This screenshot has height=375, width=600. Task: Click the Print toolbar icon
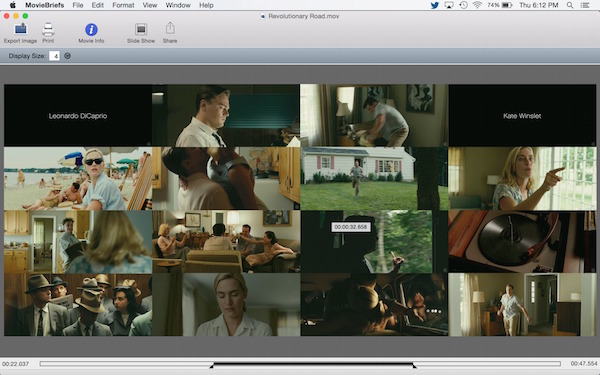click(48, 29)
